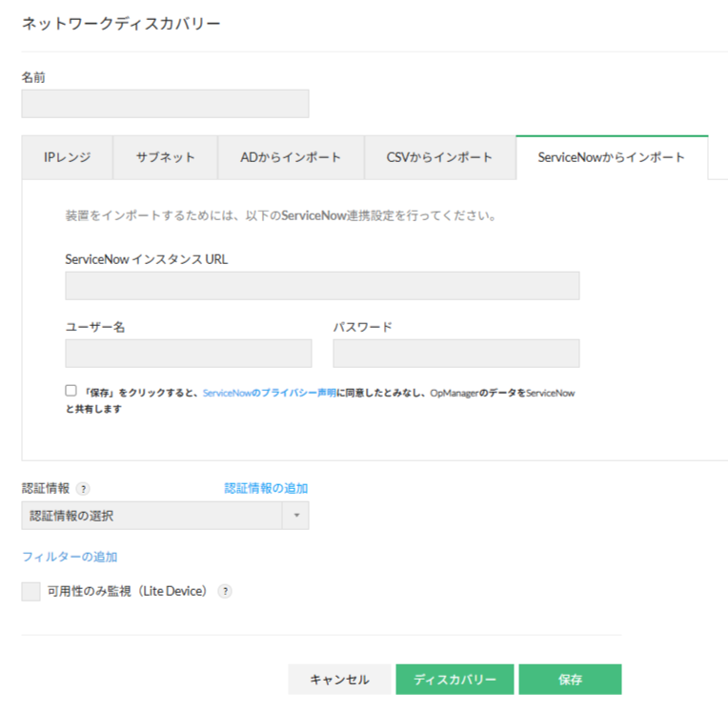This screenshot has width=728, height=712.
Task: Click the ServiceNow インスタンス URL field
Action: (322, 286)
